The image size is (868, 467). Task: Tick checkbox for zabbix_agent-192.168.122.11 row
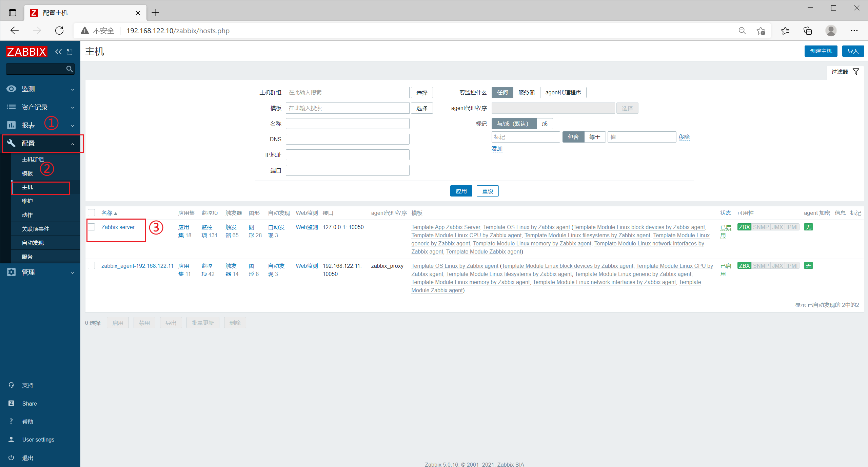pos(92,265)
